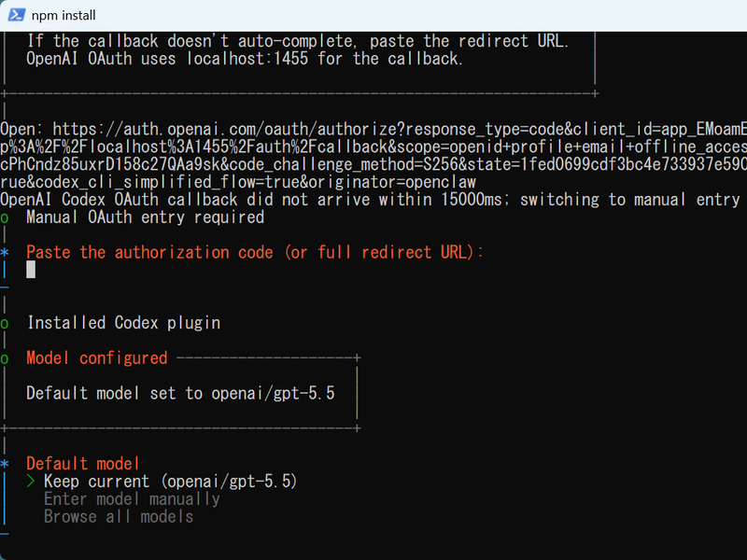
Task: Click the originator=openclaw URL line
Action: [x=238, y=182]
